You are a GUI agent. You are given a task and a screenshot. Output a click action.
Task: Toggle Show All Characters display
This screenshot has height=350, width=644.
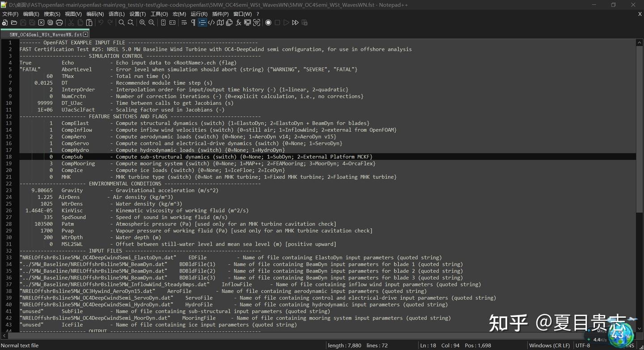[193, 22]
